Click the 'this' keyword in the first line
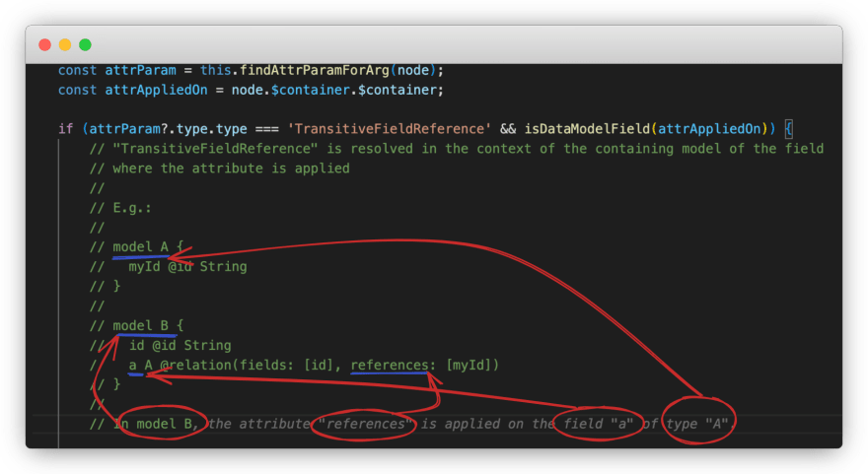868x474 pixels. [x=215, y=70]
